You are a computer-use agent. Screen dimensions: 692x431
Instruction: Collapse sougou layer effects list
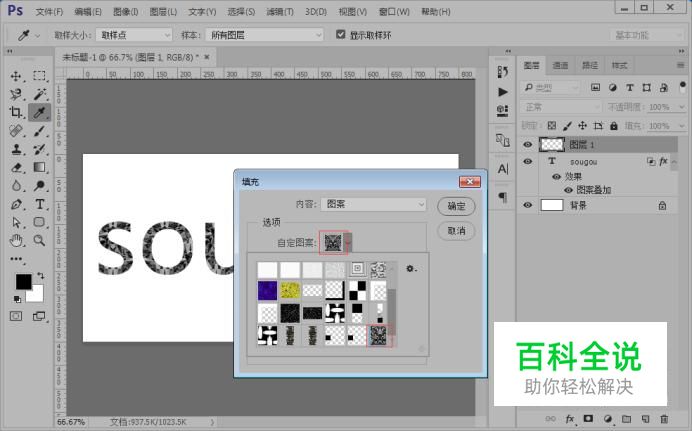674,162
